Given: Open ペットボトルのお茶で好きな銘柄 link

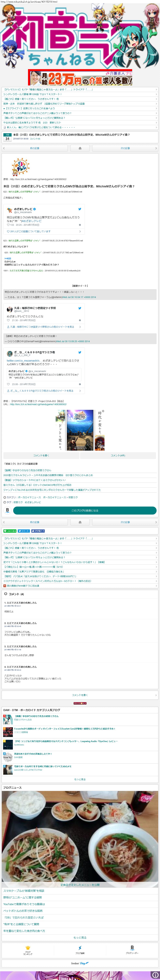Looking at the screenshot, I should [23, 911].
